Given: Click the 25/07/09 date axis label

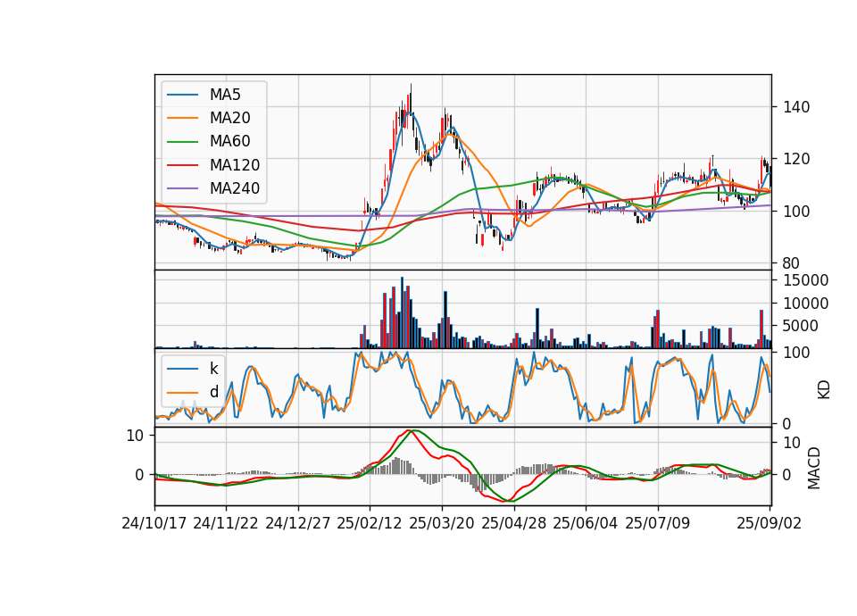Looking at the screenshot, I should pyautogui.click(x=658, y=523).
